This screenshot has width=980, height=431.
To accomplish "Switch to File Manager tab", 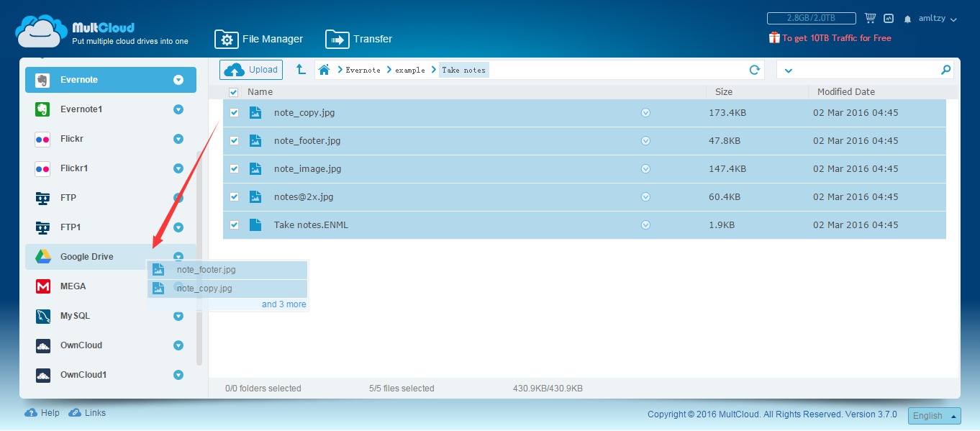I will [259, 39].
